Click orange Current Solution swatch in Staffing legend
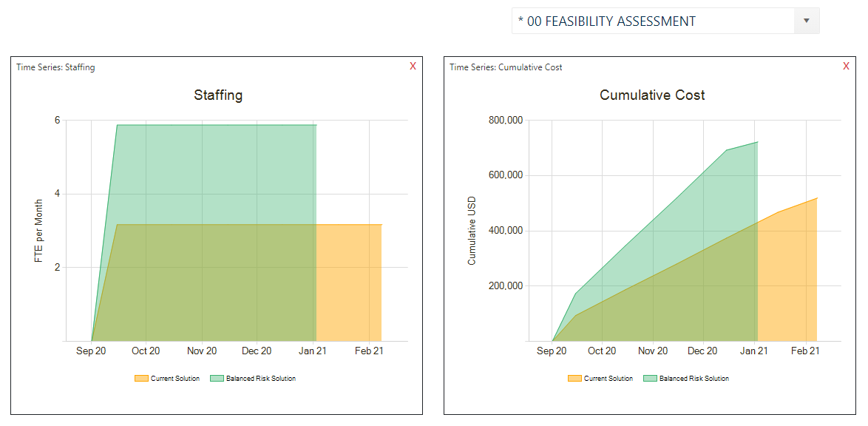Viewport: 868px width, 426px height. pyautogui.click(x=141, y=379)
